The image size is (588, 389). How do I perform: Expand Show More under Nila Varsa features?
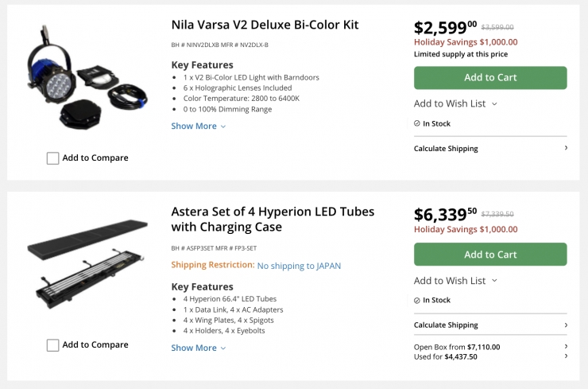click(x=199, y=126)
